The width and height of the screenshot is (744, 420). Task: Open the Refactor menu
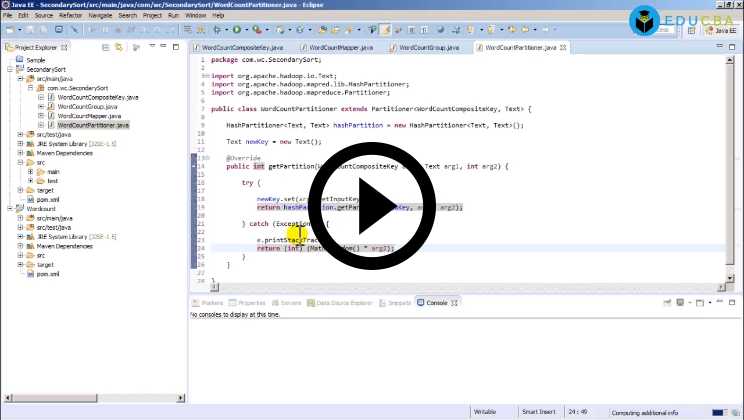point(70,16)
